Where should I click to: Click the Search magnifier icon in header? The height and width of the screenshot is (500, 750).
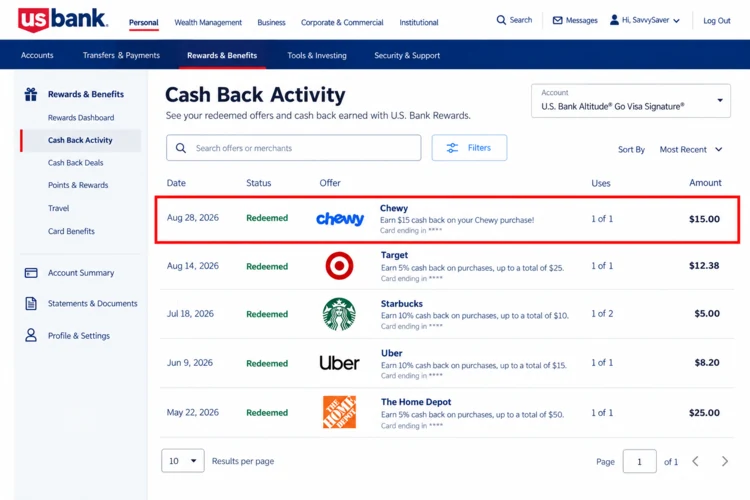[x=501, y=20]
